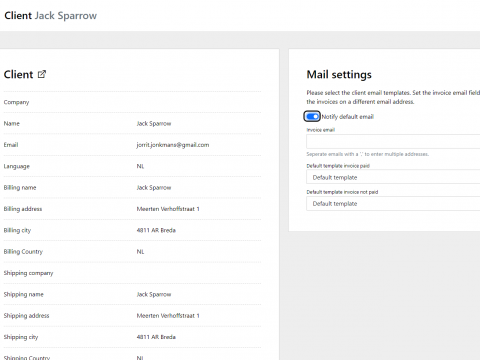
Task: Click the Mail settings heading
Action: (339, 75)
